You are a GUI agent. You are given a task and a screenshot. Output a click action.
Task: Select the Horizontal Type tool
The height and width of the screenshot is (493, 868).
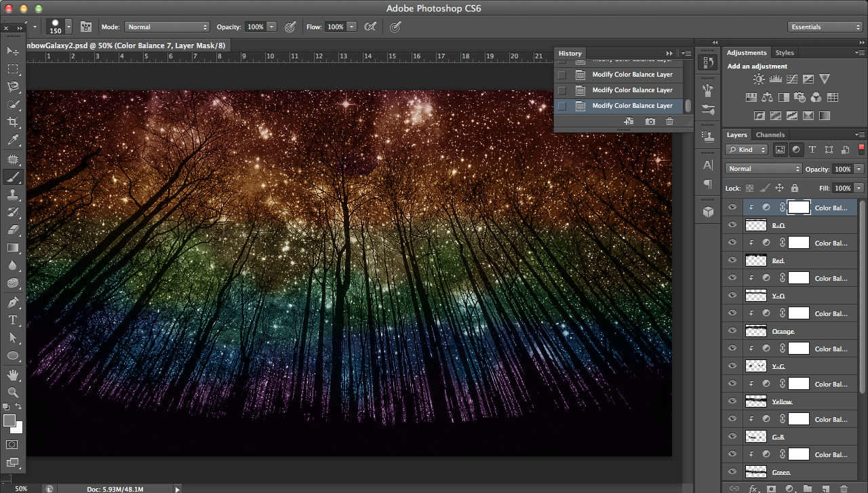pyautogui.click(x=13, y=319)
